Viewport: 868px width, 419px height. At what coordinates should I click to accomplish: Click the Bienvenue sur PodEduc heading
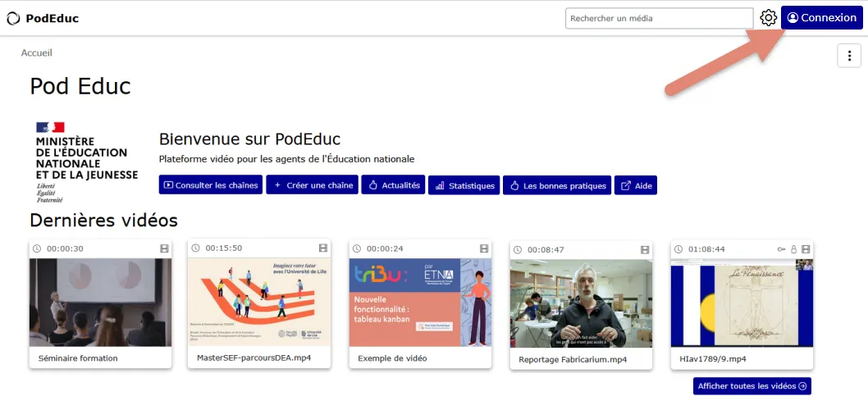click(249, 139)
